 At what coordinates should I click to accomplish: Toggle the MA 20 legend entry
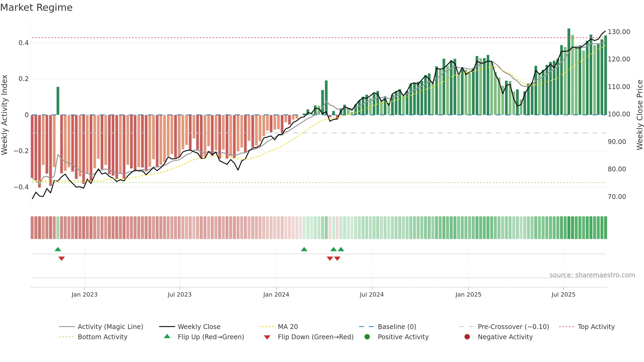(278, 327)
